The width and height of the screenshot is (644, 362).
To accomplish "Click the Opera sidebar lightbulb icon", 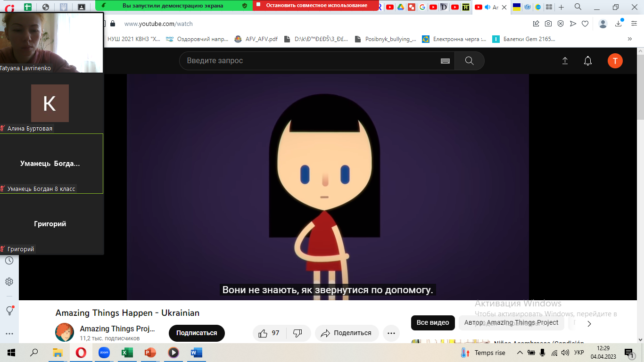I will click(x=9, y=311).
